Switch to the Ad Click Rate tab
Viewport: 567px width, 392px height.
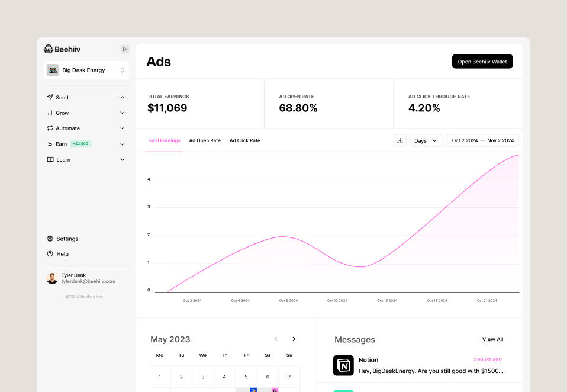245,140
